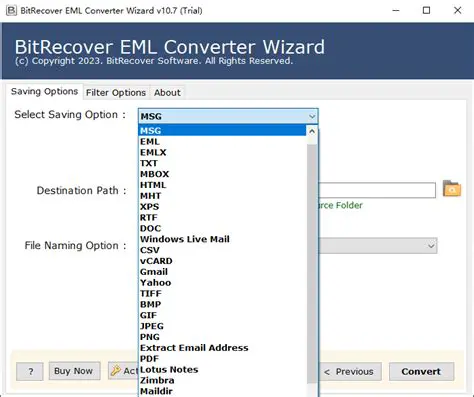Open help with the question mark button
Viewport: 474px width, 397px height.
(30, 371)
